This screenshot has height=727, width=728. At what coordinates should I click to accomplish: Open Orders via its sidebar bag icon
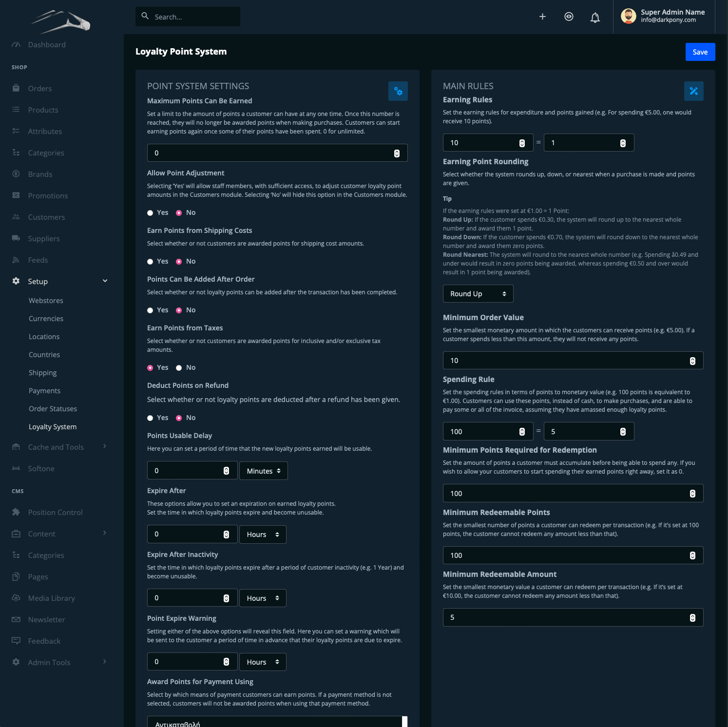tap(16, 88)
